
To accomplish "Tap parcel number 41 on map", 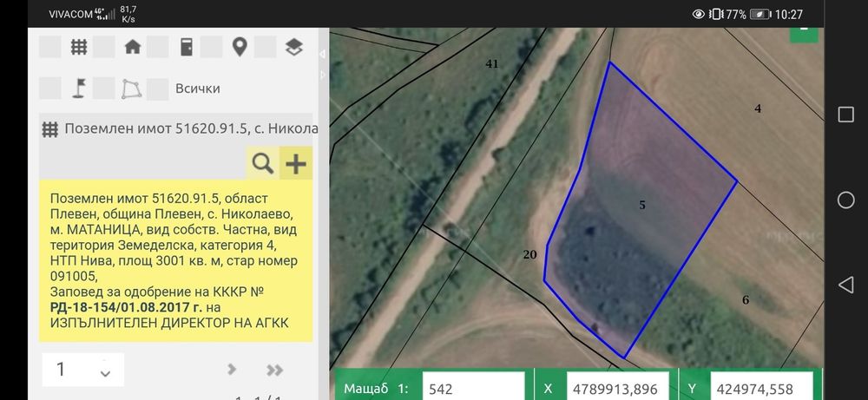I will [x=491, y=64].
